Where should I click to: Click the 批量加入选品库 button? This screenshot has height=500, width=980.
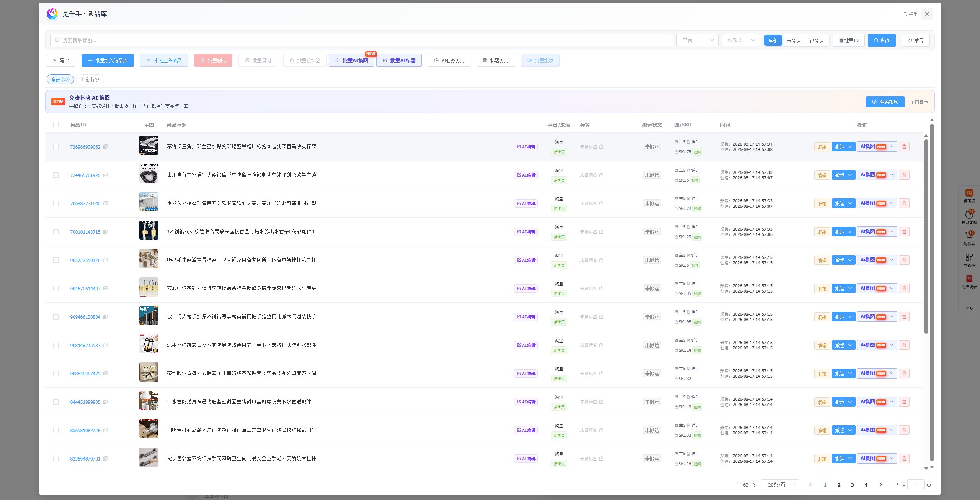pos(108,61)
